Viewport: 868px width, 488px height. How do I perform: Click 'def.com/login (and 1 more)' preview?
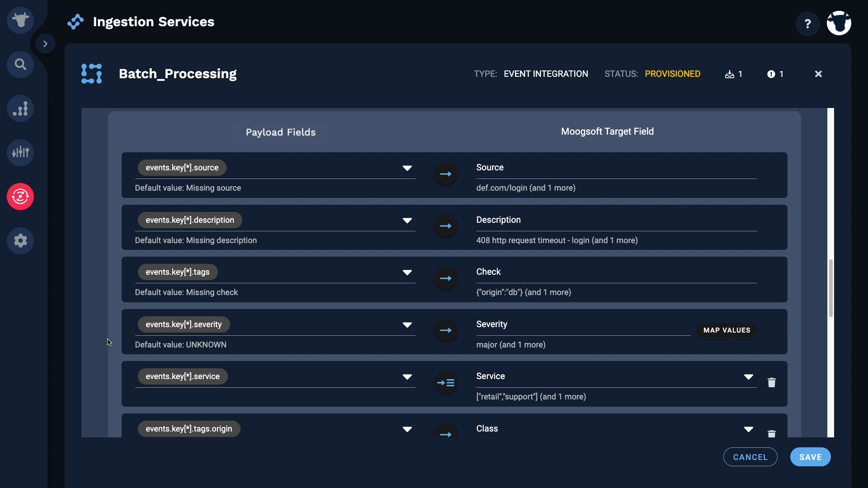tap(526, 188)
